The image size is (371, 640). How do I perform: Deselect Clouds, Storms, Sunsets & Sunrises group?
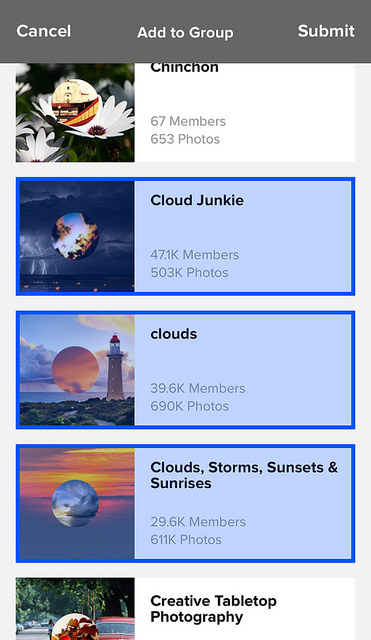point(186,503)
